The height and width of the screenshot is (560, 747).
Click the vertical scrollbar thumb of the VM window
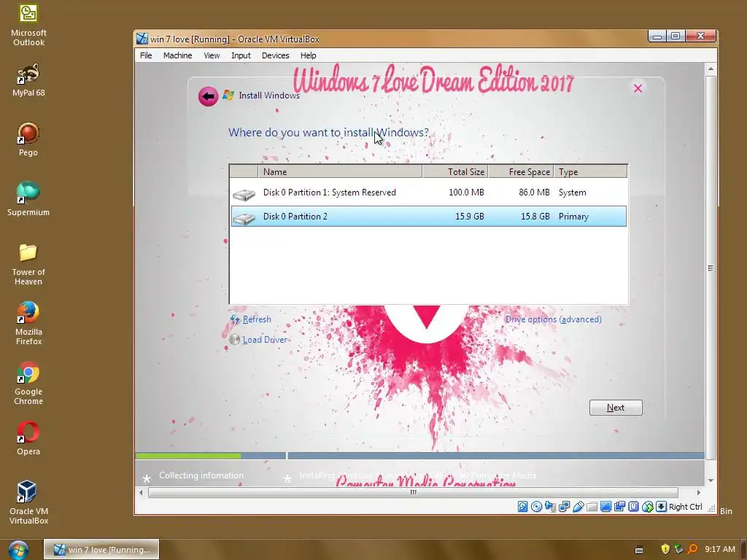[711, 268]
